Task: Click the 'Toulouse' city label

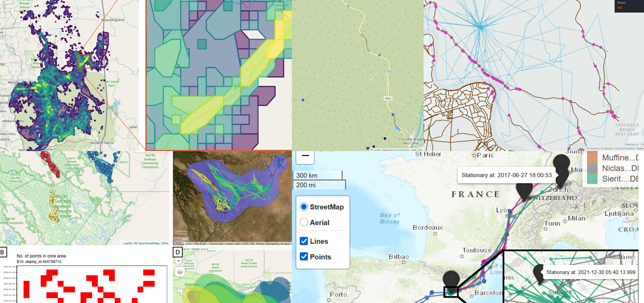Action: tap(477, 250)
